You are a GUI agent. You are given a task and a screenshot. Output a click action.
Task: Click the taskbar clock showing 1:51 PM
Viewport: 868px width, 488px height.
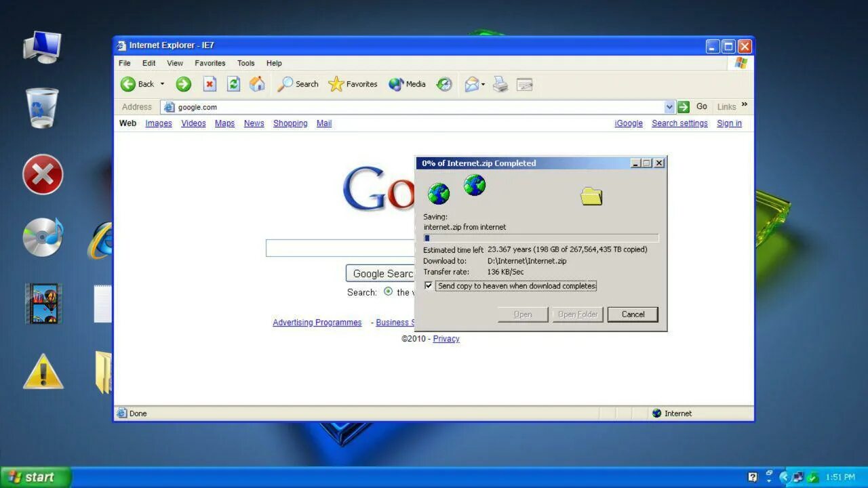(840, 477)
